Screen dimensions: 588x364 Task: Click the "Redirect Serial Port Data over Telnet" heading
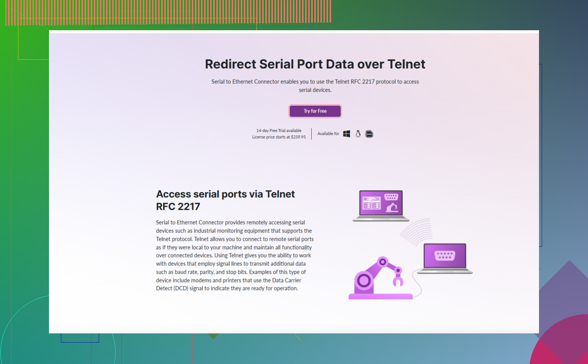315,64
